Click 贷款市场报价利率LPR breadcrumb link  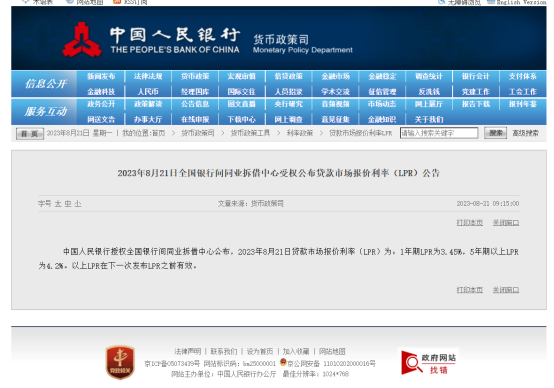361,133
